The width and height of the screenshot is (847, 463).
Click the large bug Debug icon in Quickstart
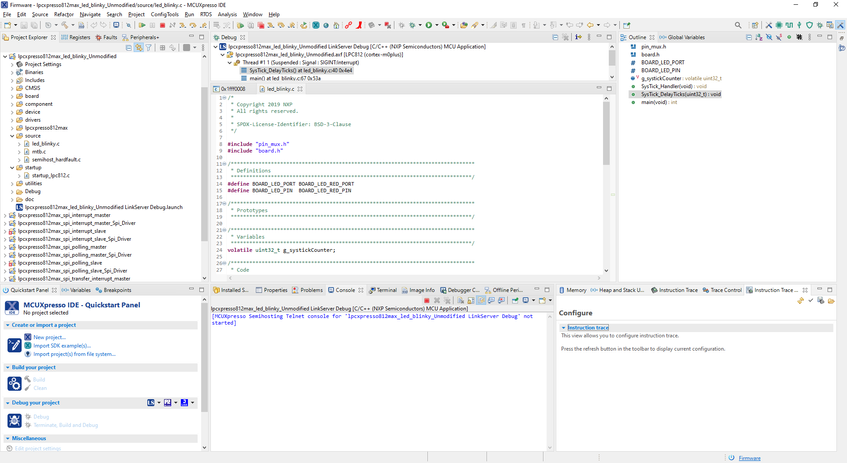(x=14, y=420)
